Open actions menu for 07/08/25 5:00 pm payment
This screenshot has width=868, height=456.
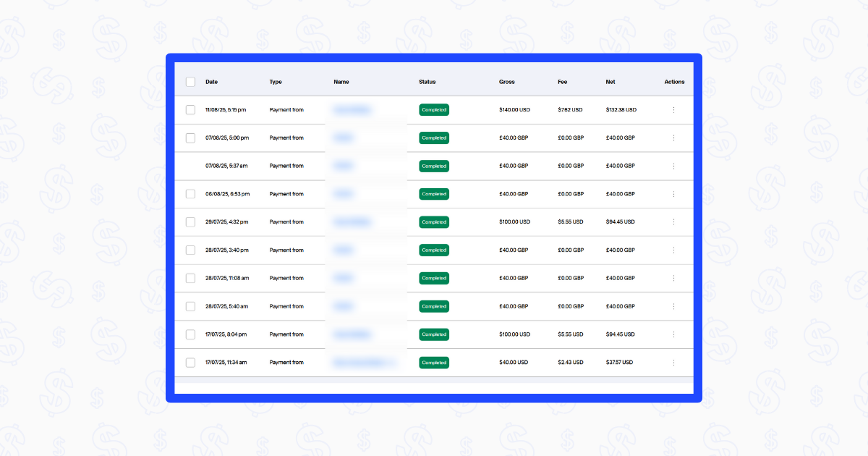point(673,138)
